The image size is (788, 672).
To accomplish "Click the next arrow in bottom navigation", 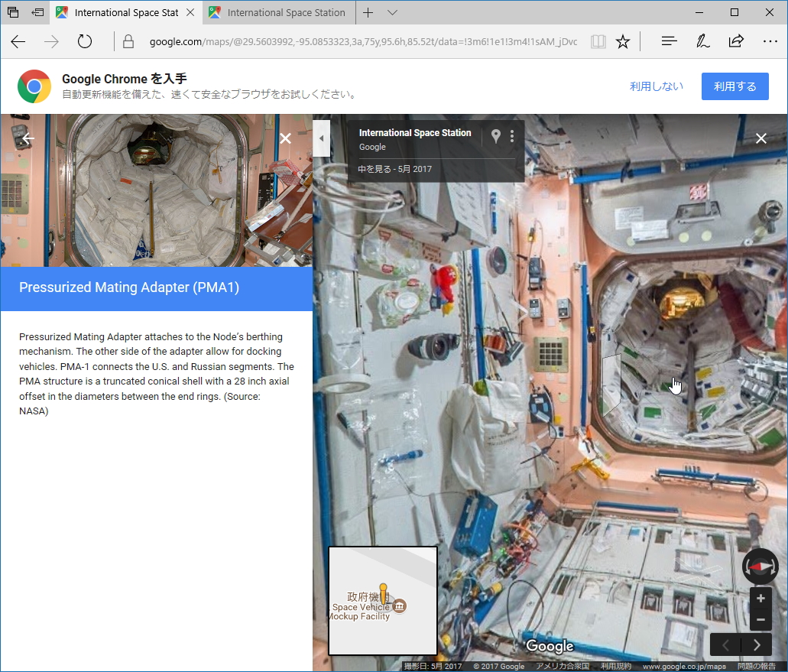I will click(x=757, y=644).
